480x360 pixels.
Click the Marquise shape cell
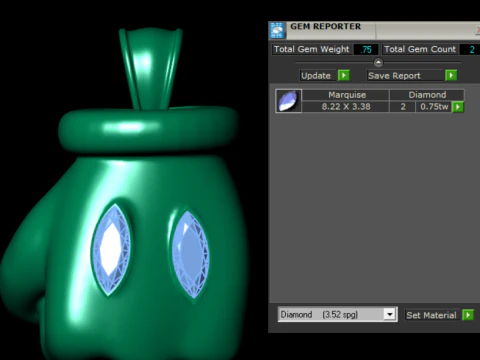coord(347,95)
